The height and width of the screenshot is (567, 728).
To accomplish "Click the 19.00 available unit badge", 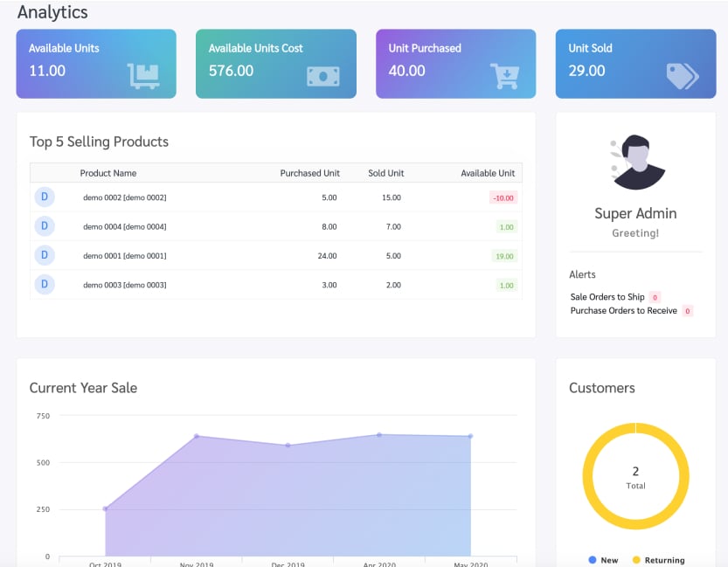I will [x=504, y=256].
